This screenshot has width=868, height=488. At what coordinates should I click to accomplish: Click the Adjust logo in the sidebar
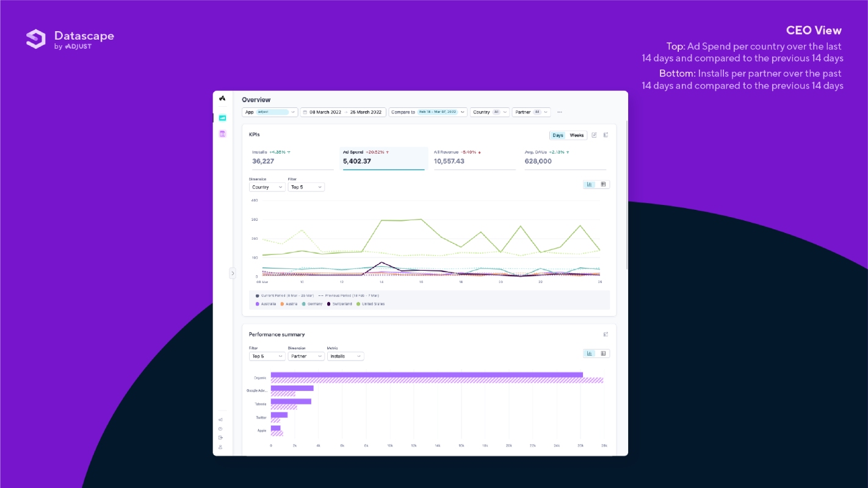click(x=222, y=98)
